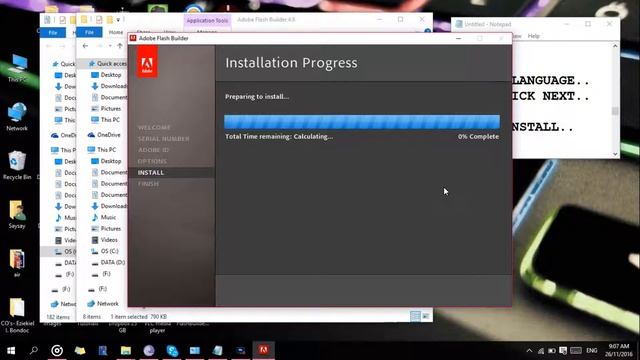The width and height of the screenshot is (640, 360).
Task: Click the touch keyboard tray icon
Action: (576, 351)
